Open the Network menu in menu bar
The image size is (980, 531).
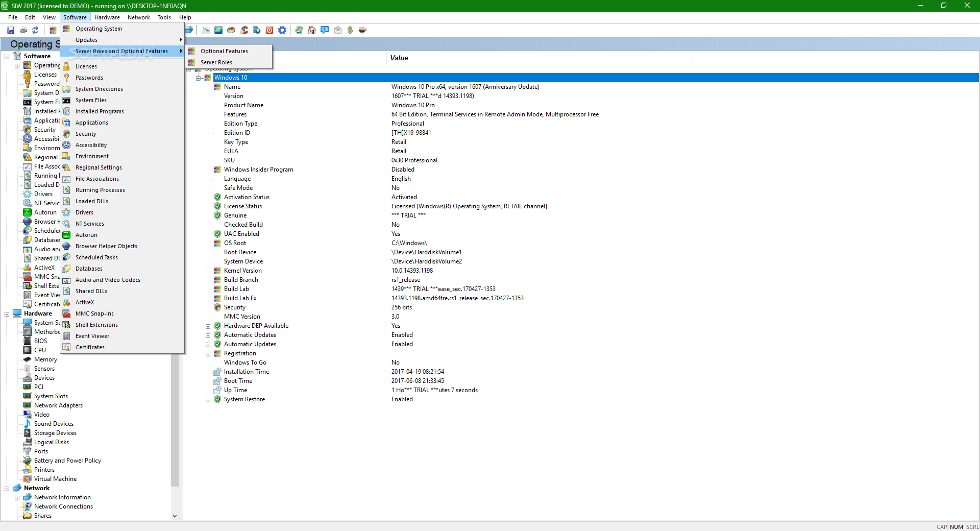click(x=139, y=17)
